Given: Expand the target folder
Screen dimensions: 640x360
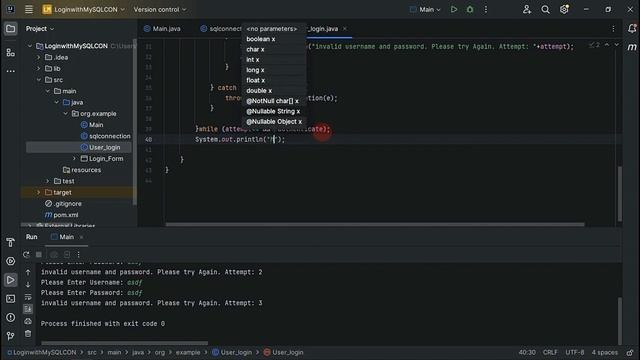Looking at the screenshot, I should coord(39,192).
